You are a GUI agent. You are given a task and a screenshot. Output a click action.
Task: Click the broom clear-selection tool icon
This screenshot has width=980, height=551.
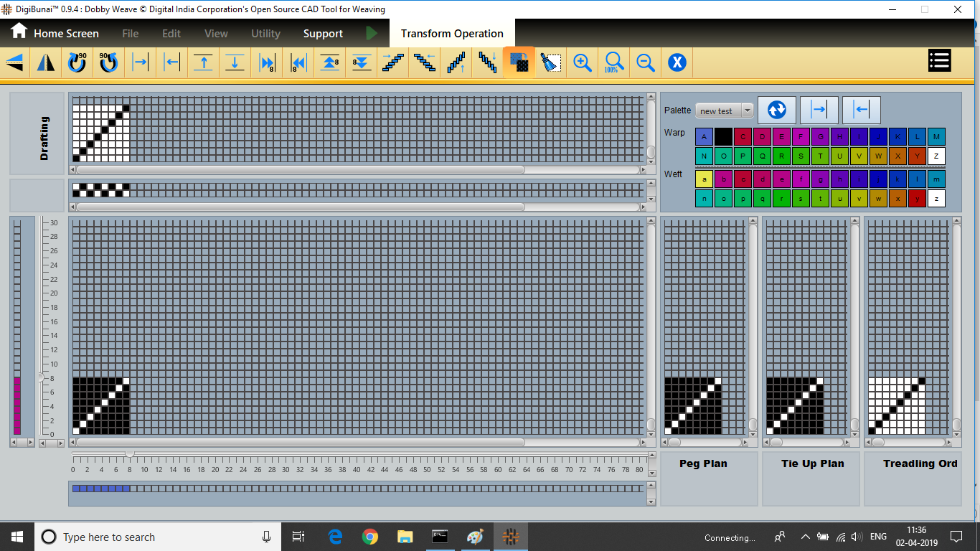[550, 63]
